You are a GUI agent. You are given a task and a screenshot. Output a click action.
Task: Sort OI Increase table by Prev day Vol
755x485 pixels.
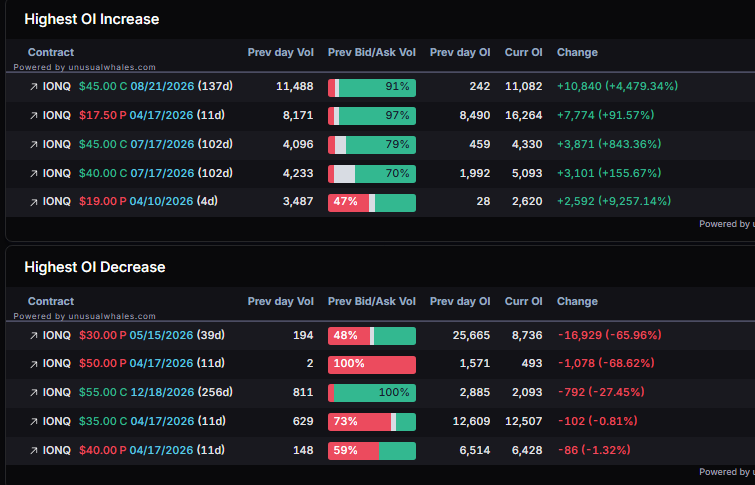280,52
